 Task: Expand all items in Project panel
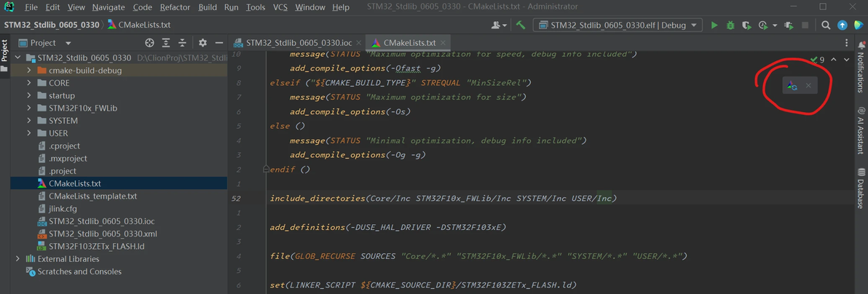tap(166, 43)
